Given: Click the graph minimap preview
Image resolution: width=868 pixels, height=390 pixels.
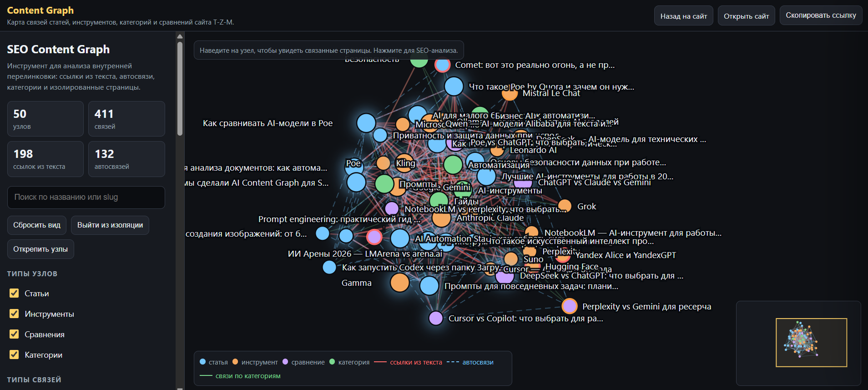Looking at the screenshot, I should coord(798,343).
